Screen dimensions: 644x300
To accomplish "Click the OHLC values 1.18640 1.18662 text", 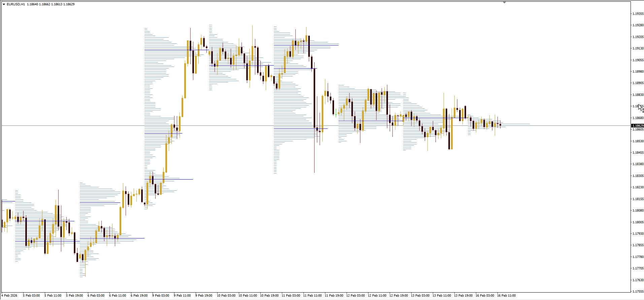I will click(x=39, y=4).
